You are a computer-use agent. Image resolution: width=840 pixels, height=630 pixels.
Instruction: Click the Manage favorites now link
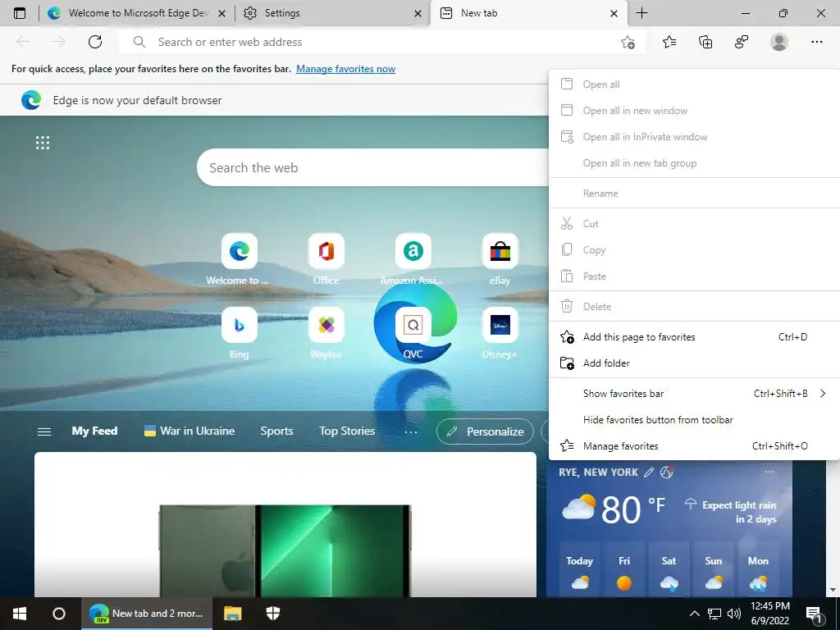click(345, 69)
